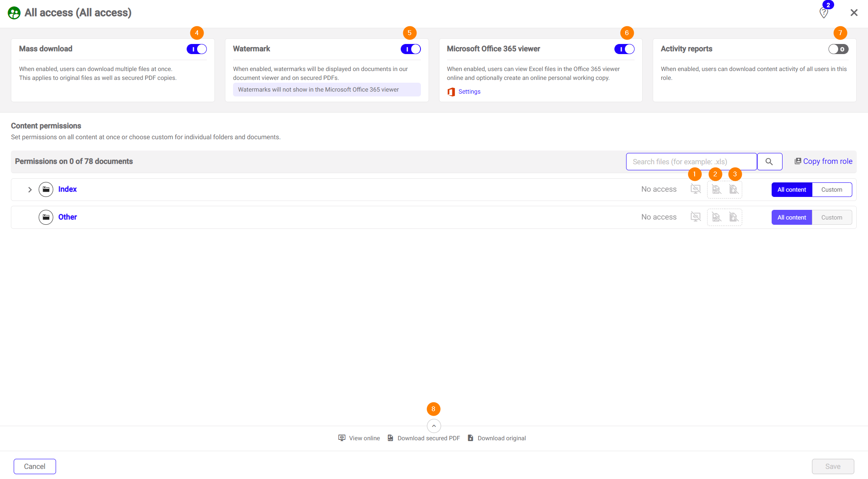Enable the Activity reports toggle

838,49
